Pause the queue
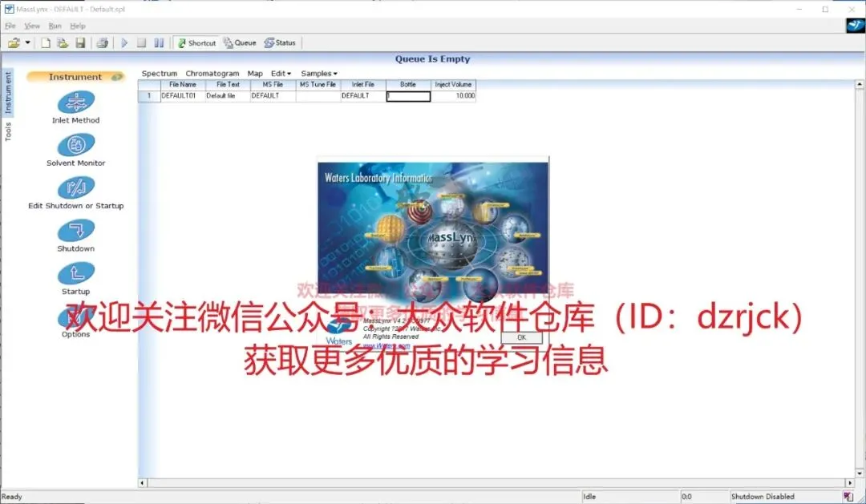866x504 pixels. (x=159, y=42)
